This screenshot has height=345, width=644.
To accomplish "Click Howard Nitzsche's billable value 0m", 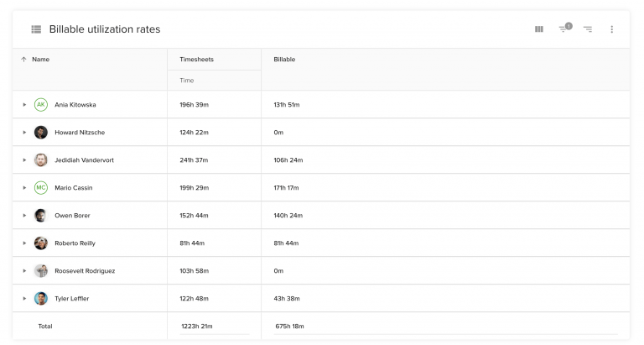I will pyautogui.click(x=278, y=133).
